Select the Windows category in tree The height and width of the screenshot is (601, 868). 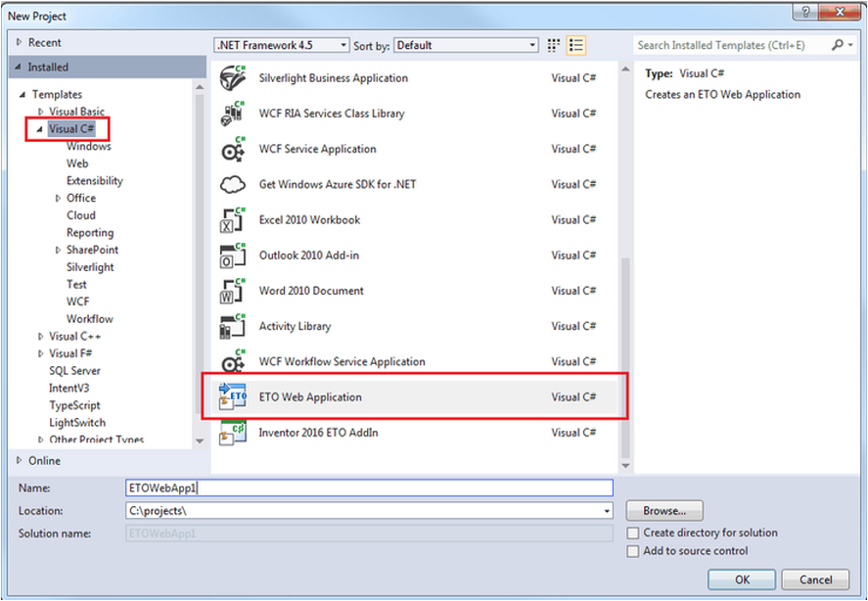click(x=89, y=146)
